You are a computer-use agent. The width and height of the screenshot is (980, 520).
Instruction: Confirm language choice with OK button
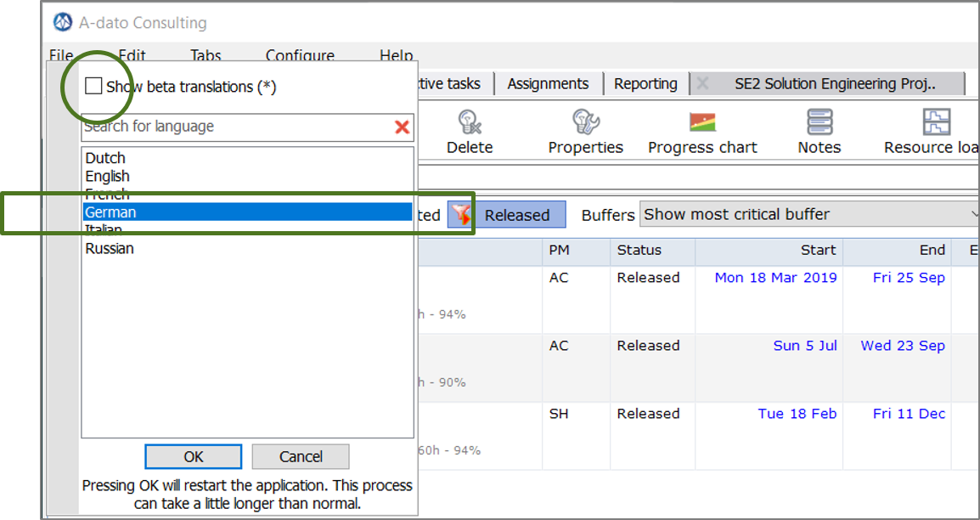tap(193, 457)
